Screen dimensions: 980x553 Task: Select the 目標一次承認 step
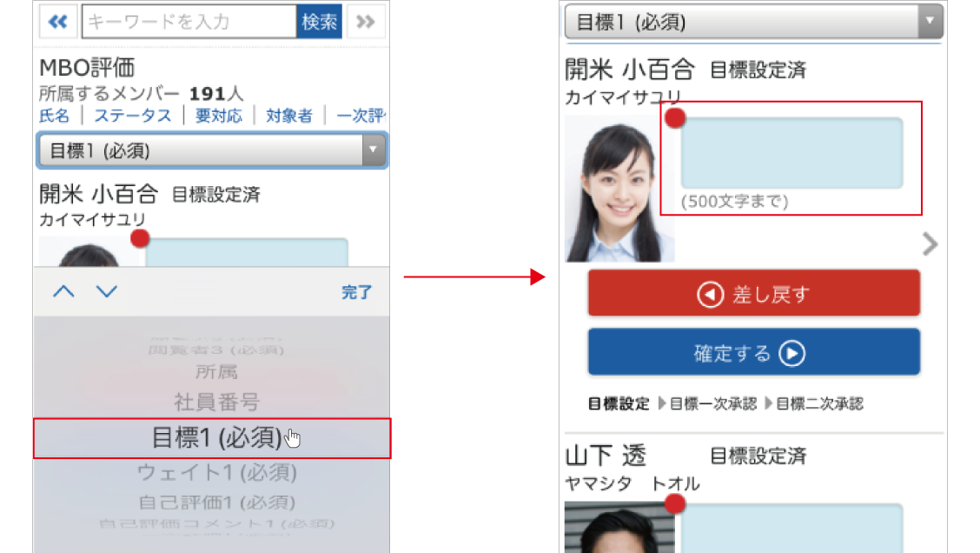click(x=713, y=403)
